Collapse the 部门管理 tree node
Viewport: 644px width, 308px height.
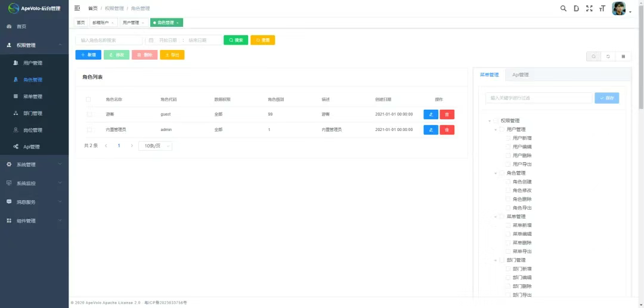pyautogui.click(x=496, y=260)
